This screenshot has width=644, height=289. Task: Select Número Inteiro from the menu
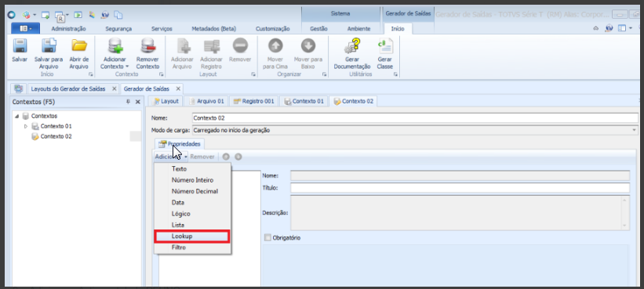[192, 180]
